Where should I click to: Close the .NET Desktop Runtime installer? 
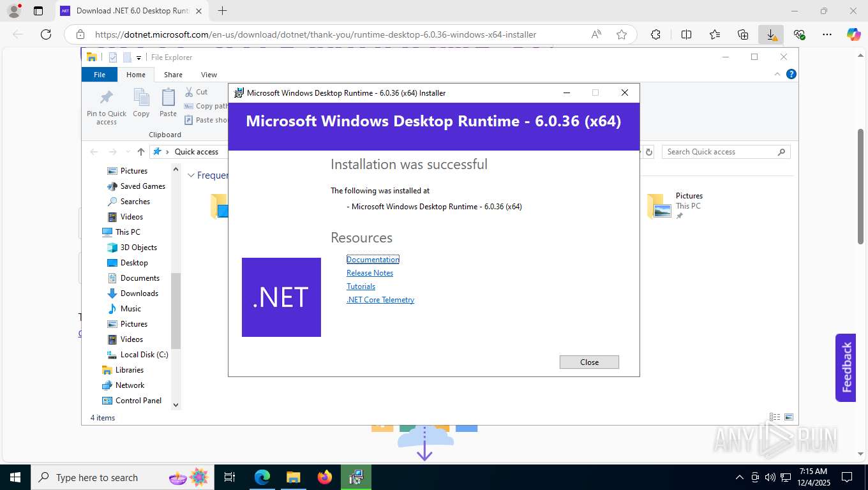pyautogui.click(x=589, y=362)
